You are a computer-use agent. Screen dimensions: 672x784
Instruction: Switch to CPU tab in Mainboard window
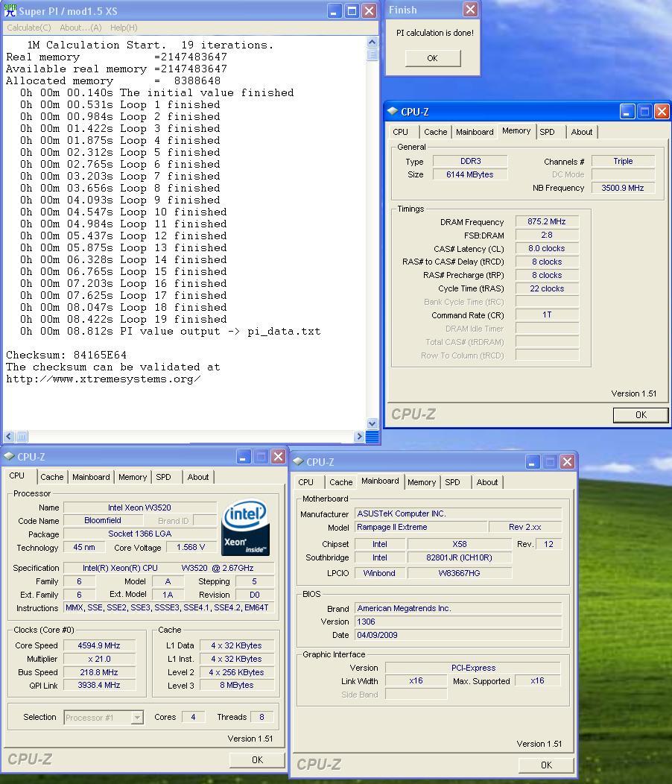coord(306,482)
